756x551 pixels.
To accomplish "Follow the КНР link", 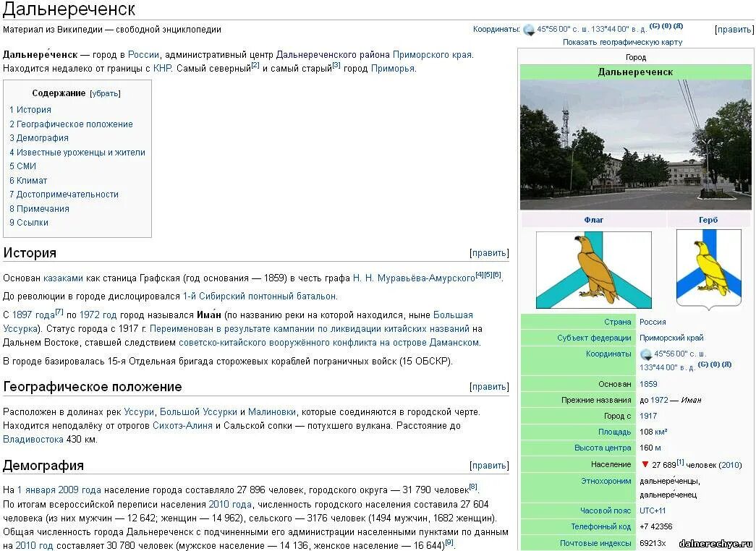I will (162, 69).
